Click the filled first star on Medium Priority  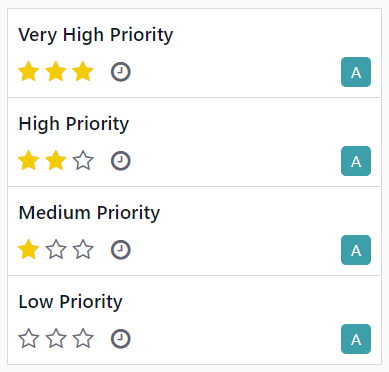point(29,250)
